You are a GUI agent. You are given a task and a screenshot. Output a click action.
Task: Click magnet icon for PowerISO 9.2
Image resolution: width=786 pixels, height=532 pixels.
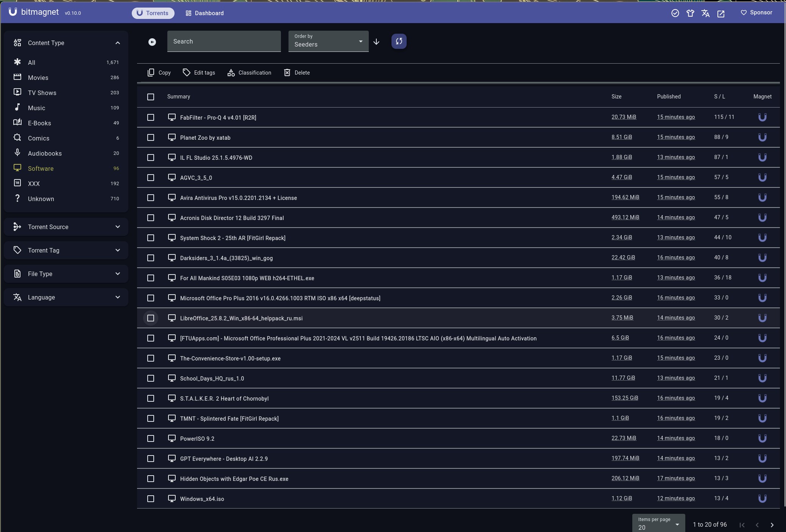[762, 438]
